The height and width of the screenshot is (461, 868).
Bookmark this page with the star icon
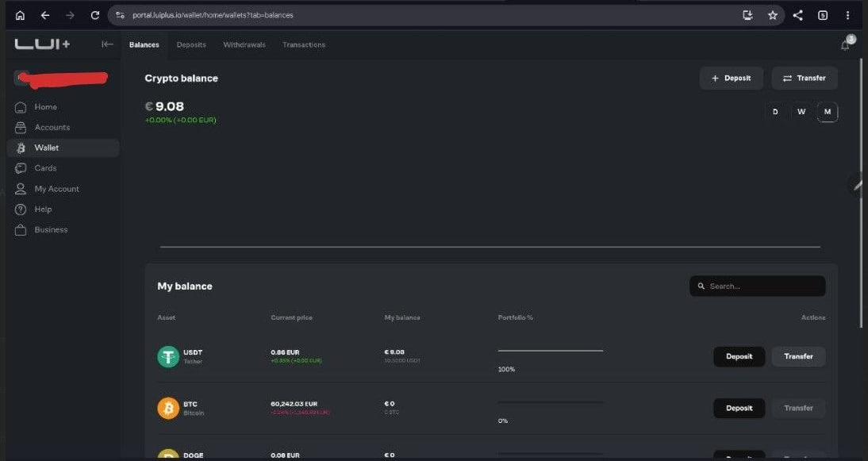pos(772,16)
